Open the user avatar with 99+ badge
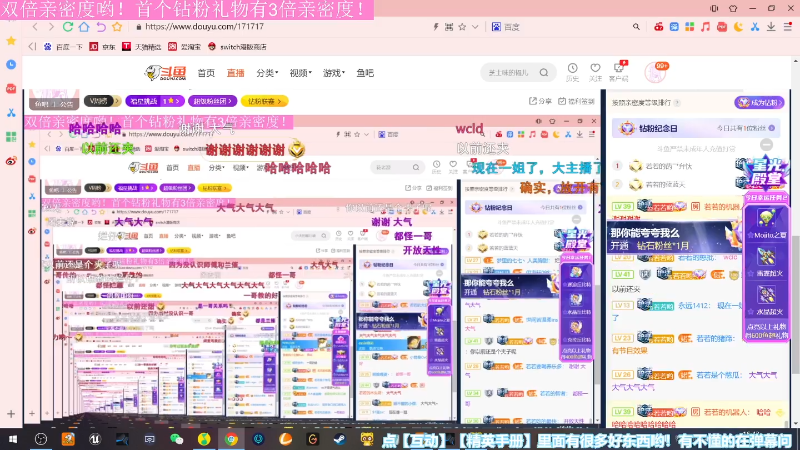The image size is (800, 450). [656, 72]
